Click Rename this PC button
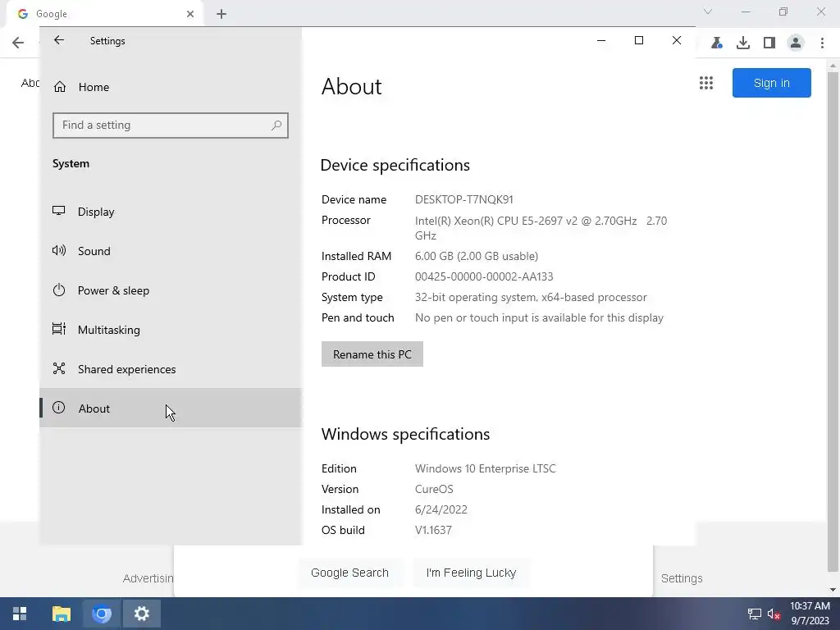Viewport: 840px width, 630px height. click(x=372, y=354)
